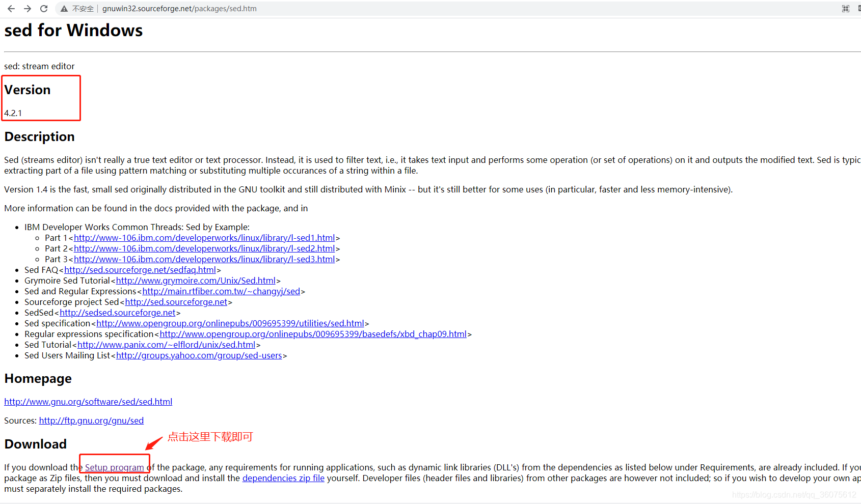This screenshot has height=504, width=861.
Task: Click the 'Sed and Regular Expressions' label
Action: 80,291
